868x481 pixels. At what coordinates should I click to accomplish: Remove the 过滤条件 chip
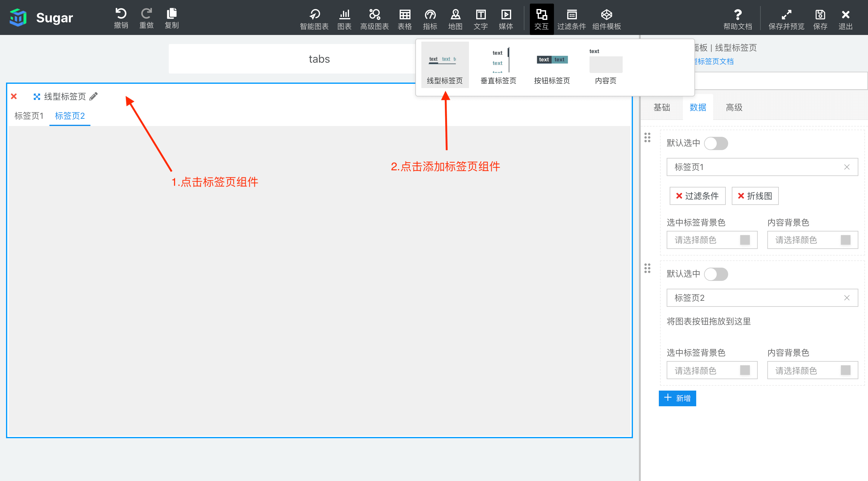(x=679, y=196)
